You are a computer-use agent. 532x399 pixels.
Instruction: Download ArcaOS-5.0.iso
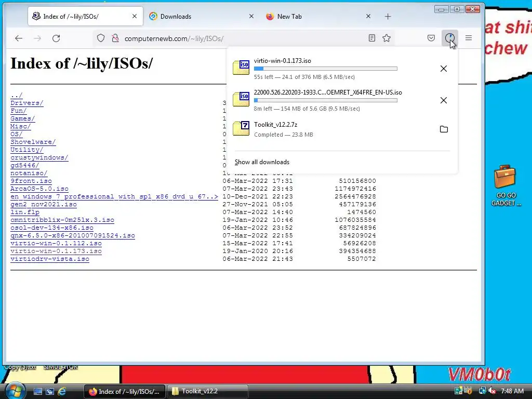39,189
